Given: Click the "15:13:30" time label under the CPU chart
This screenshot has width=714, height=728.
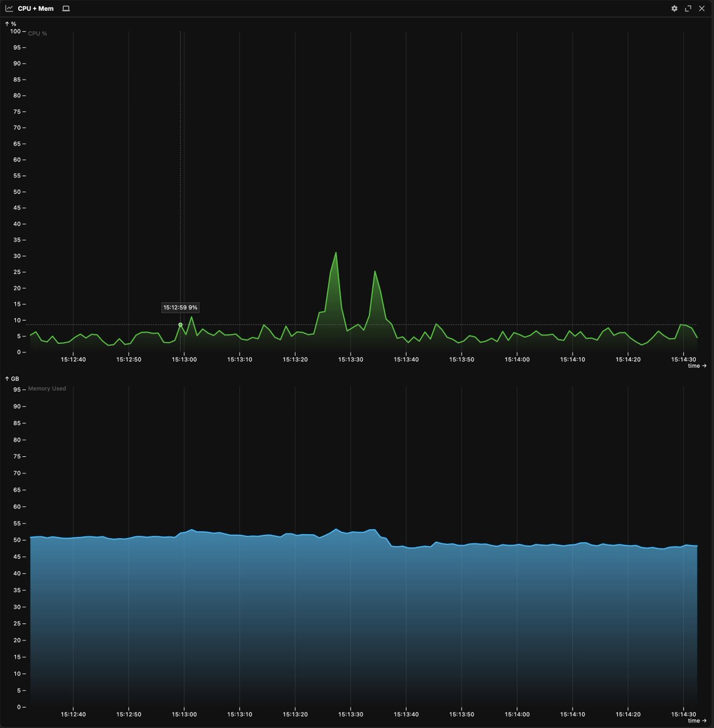Looking at the screenshot, I should [x=351, y=359].
